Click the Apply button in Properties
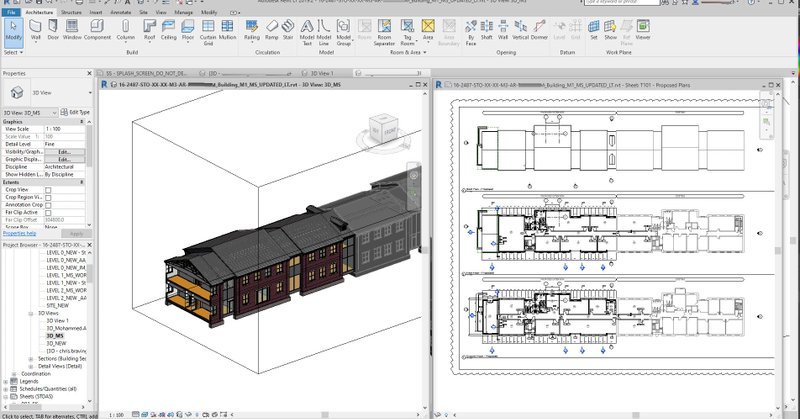The image size is (800, 419). coord(76,234)
